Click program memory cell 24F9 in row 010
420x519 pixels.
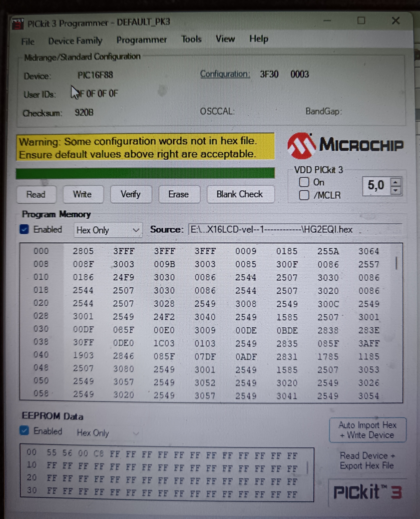point(123,277)
